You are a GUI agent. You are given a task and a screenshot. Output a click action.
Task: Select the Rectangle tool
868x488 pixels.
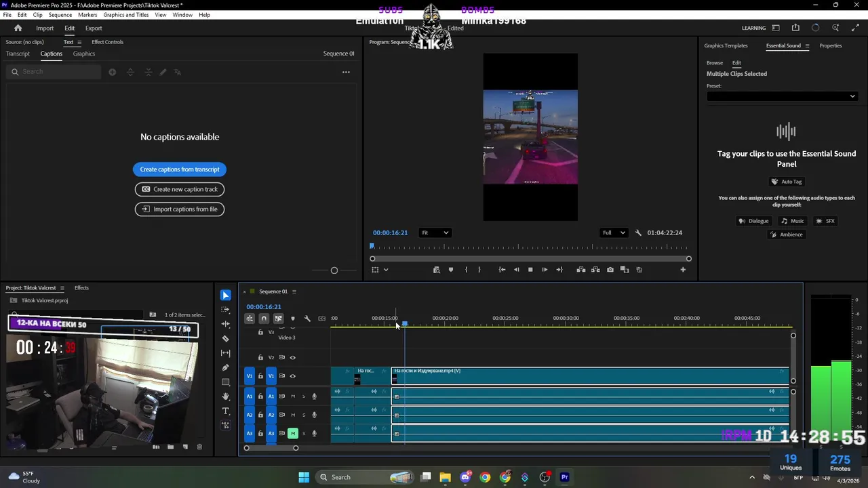pos(226,382)
